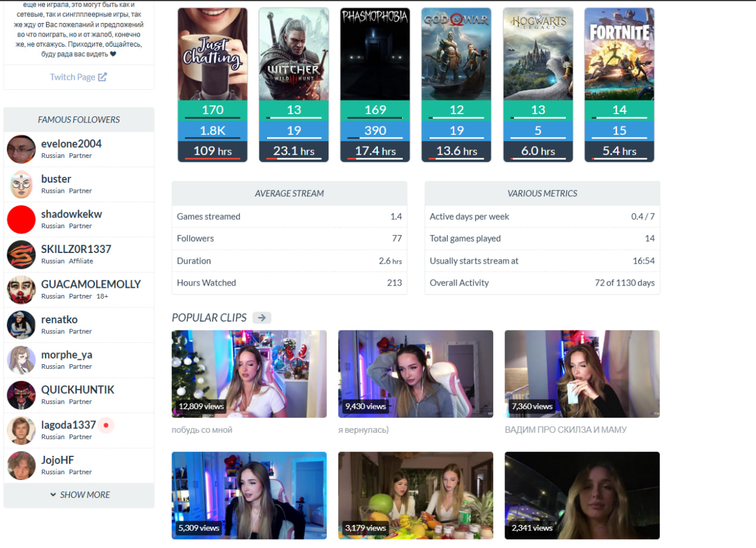This screenshot has width=756, height=548.
Task: Click the "VARIOUS METRICS" panel header
Action: 542,193
